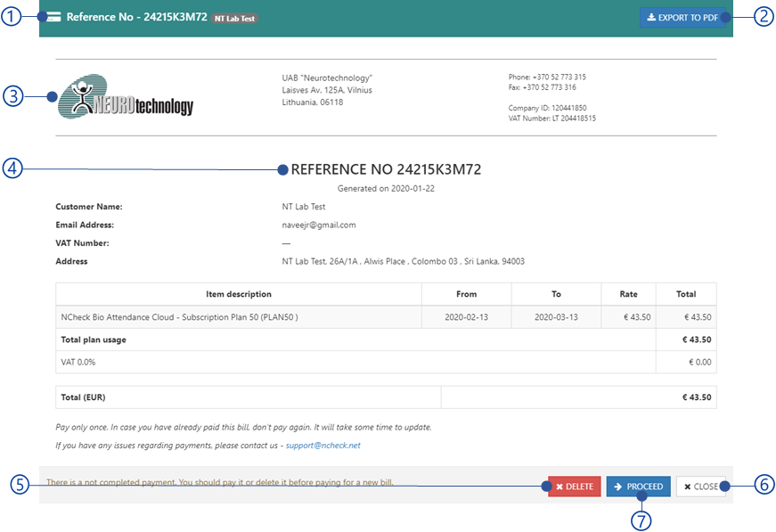This screenshot has height=532, width=776.
Task: Click the Total (EUR) label
Action: [83, 397]
